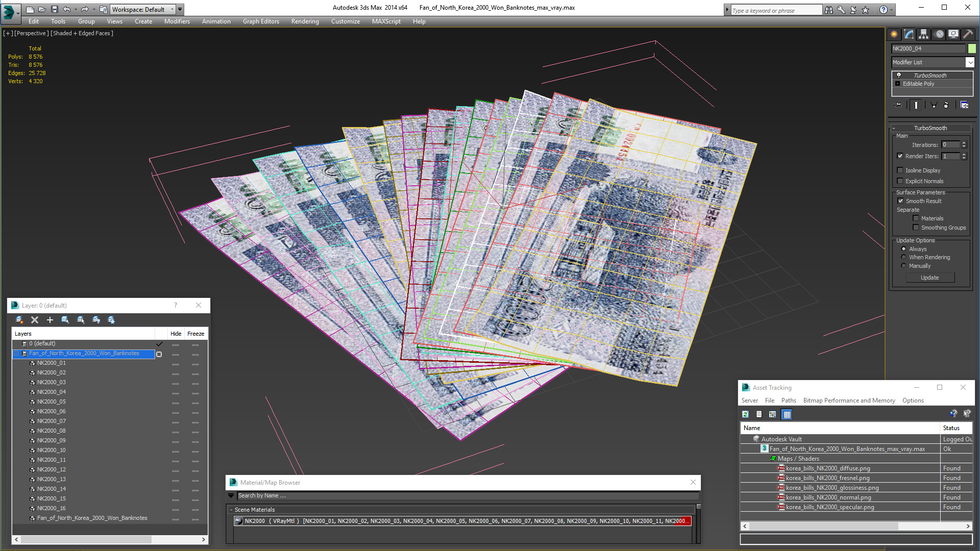Viewport: 980px width, 551px height.
Task: Select the Manually update radio button
Action: 904,266
